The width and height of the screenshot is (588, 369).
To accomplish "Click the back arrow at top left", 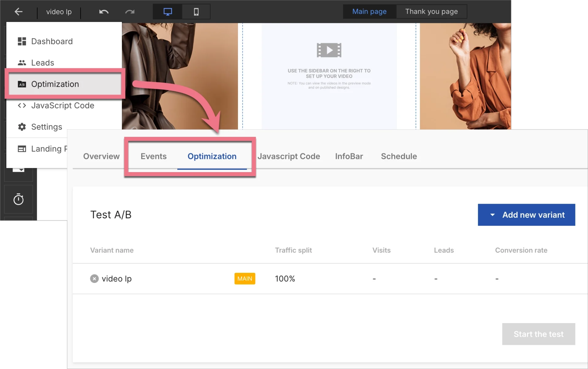I will click(18, 12).
